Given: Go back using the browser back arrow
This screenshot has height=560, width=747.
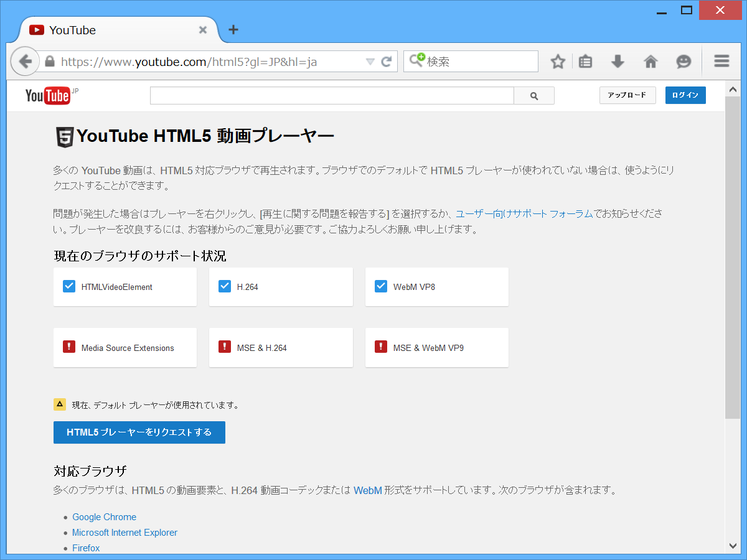Looking at the screenshot, I should coord(25,61).
